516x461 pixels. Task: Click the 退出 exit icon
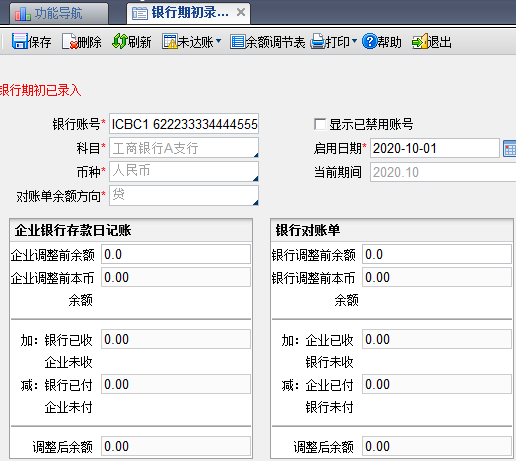[x=420, y=41]
